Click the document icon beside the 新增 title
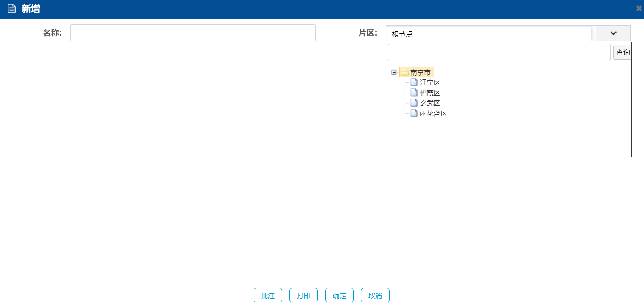 click(11, 9)
